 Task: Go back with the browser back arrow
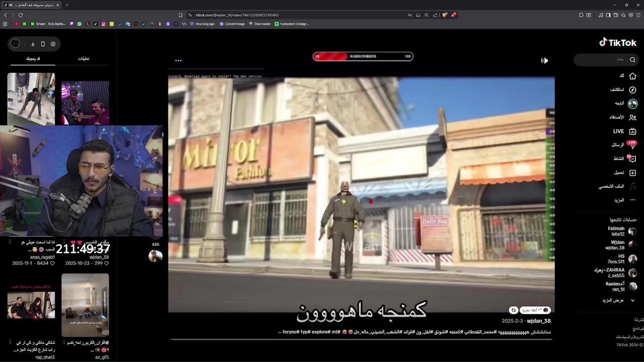6,15
